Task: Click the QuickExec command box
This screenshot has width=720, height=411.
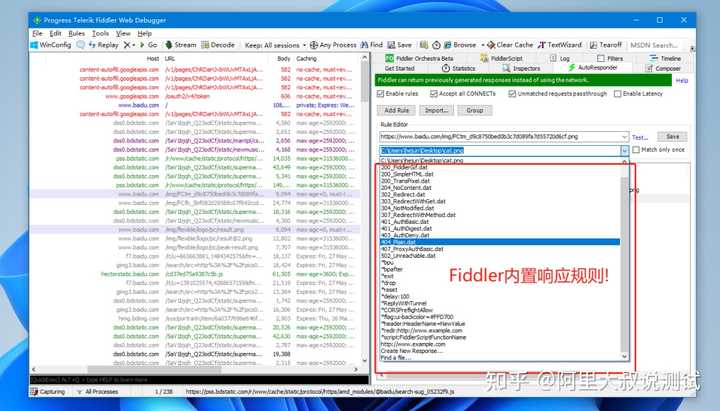Action: 199,380
